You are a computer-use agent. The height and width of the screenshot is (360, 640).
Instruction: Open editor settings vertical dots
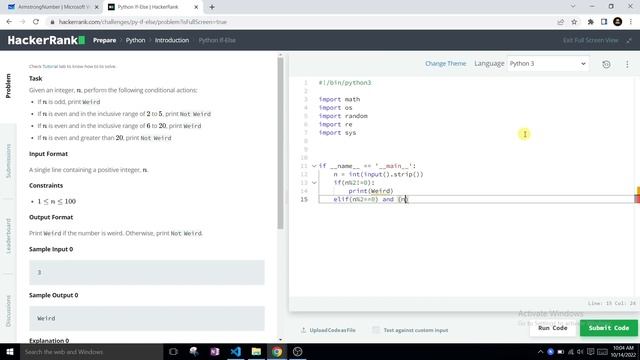point(627,64)
